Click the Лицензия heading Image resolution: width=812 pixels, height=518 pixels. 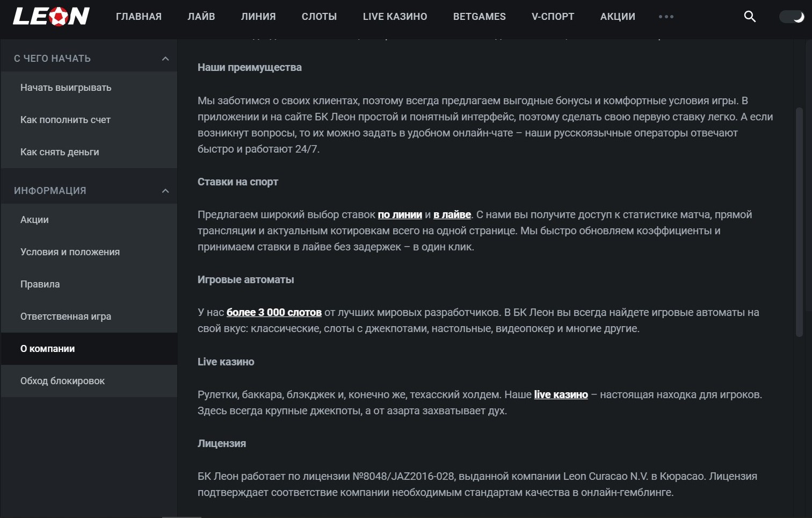222,444
